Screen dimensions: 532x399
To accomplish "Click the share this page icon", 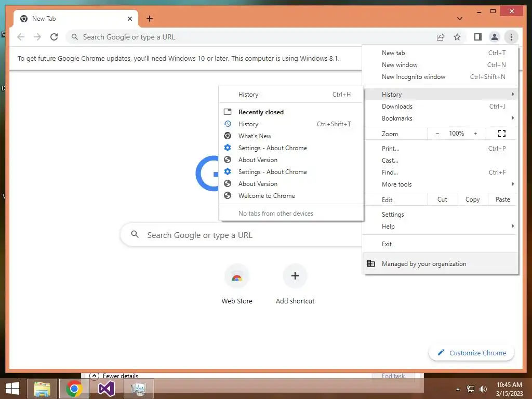I will coord(441,37).
